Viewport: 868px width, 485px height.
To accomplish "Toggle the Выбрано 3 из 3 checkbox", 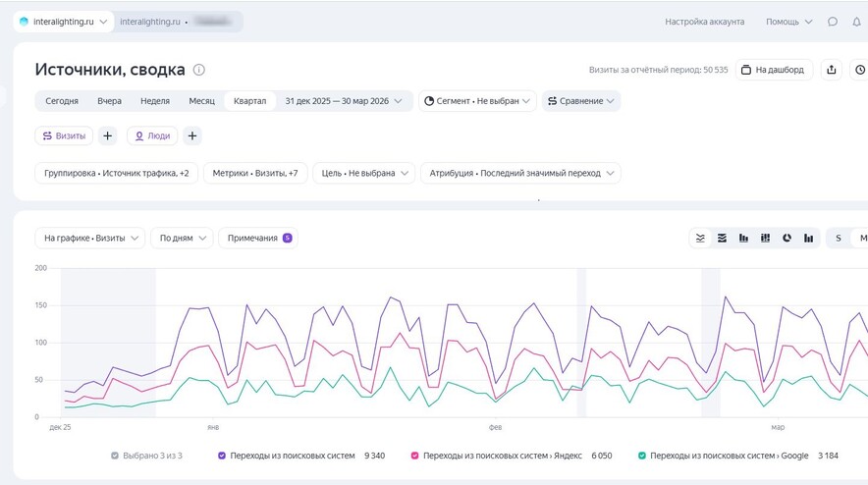I will click(x=115, y=456).
